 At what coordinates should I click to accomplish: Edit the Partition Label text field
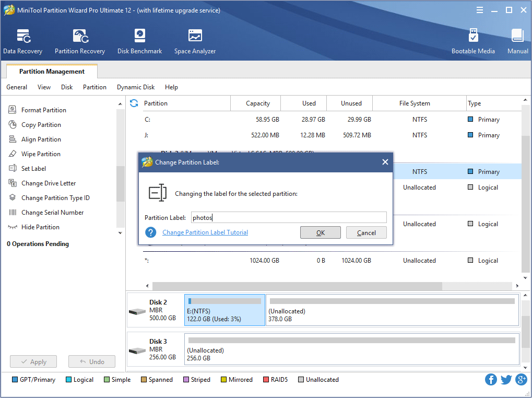tap(288, 217)
